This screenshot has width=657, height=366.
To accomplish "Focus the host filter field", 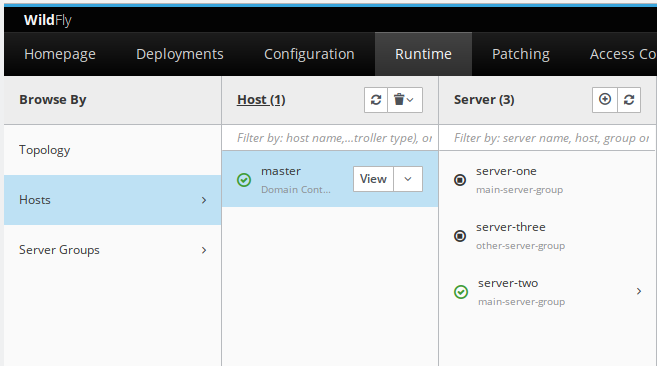I will click(330, 138).
